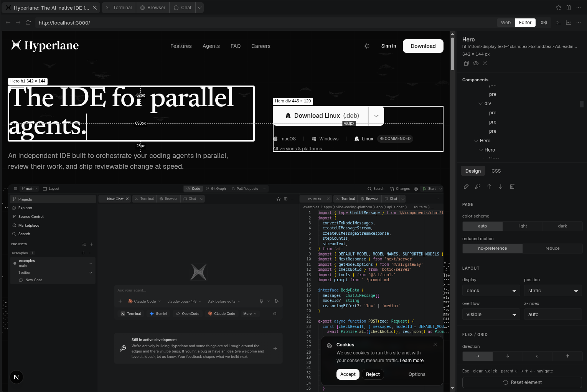Set flex direction to the left arrow
The image size is (587, 392).
point(538,356)
